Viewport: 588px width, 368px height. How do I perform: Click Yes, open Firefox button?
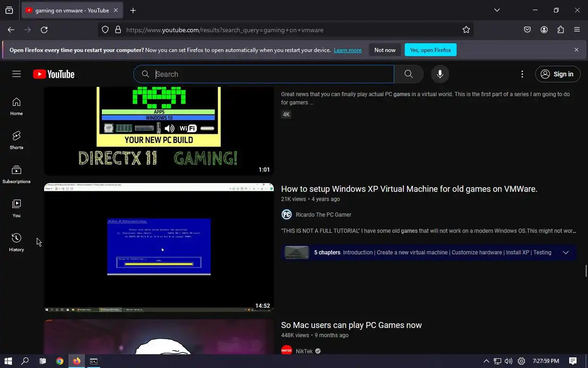[430, 50]
